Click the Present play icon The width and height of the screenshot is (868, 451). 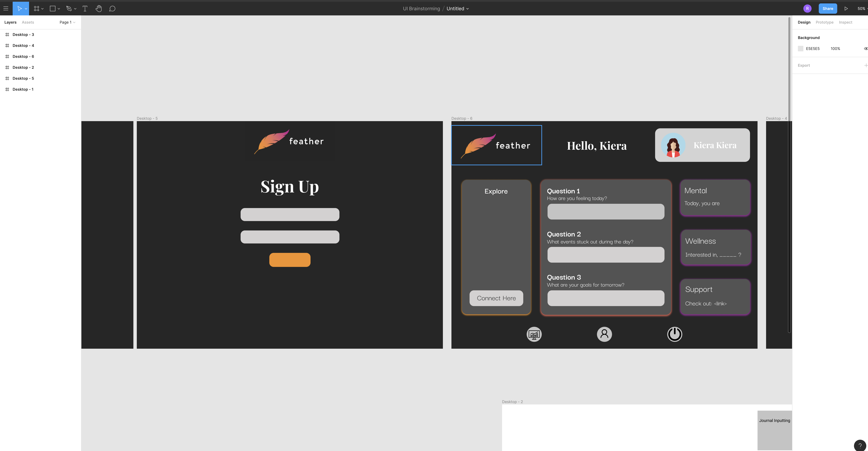(846, 8)
